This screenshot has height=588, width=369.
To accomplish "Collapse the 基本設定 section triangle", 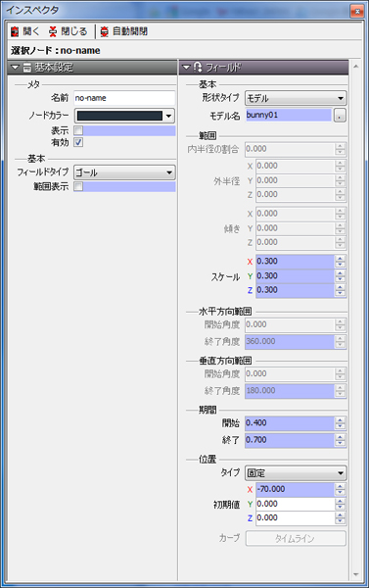I will pyautogui.click(x=15, y=68).
